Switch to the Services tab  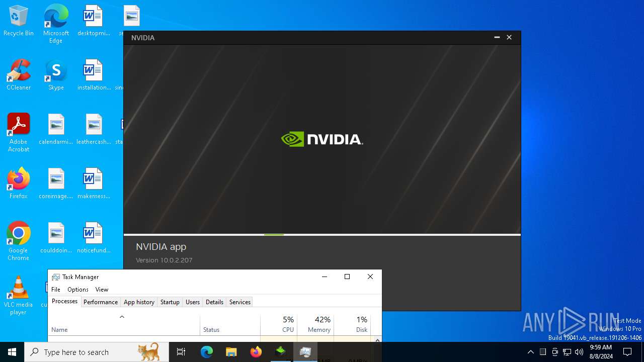pyautogui.click(x=240, y=302)
